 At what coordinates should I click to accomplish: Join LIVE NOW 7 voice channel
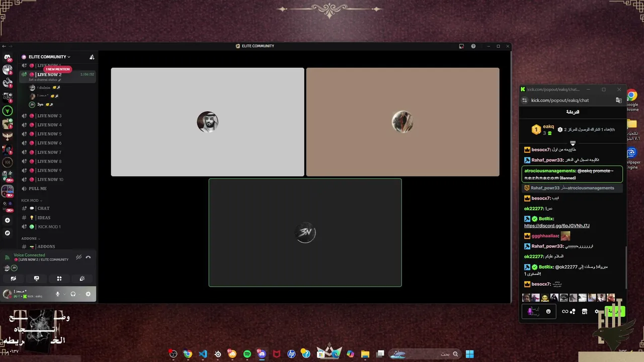pyautogui.click(x=57, y=152)
